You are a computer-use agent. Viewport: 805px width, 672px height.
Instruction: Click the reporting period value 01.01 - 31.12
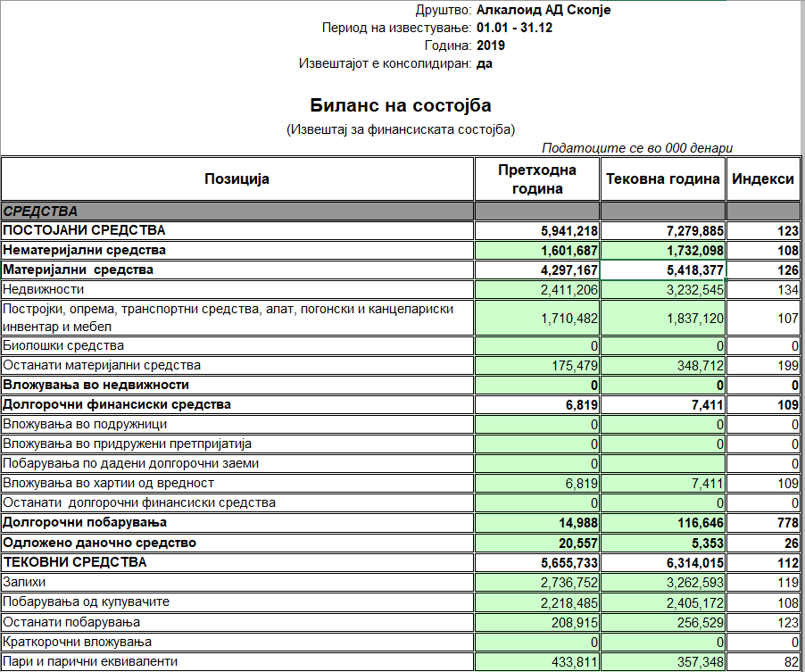click(x=515, y=28)
